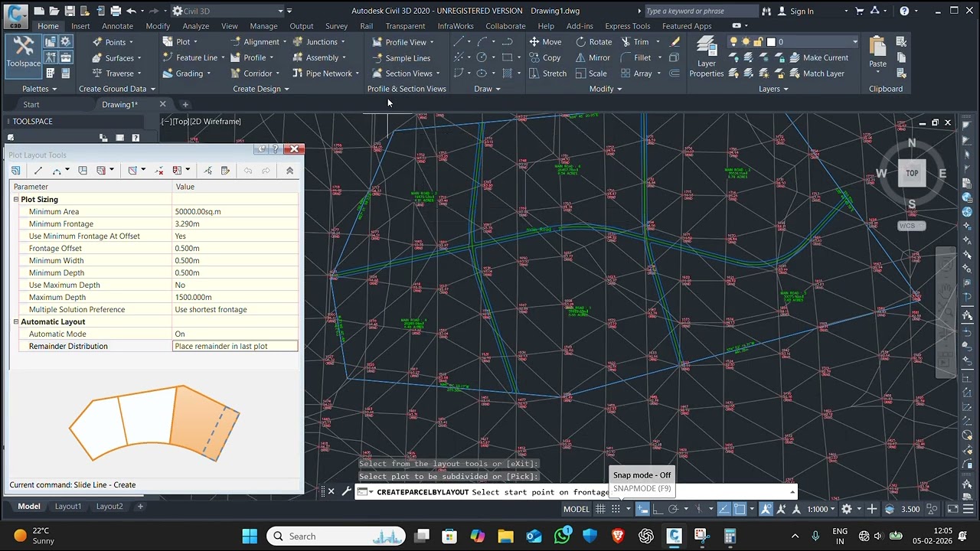
Task: Collapse the Plot Layout Tools panel with double-chevron icon
Action: [x=289, y=171]
